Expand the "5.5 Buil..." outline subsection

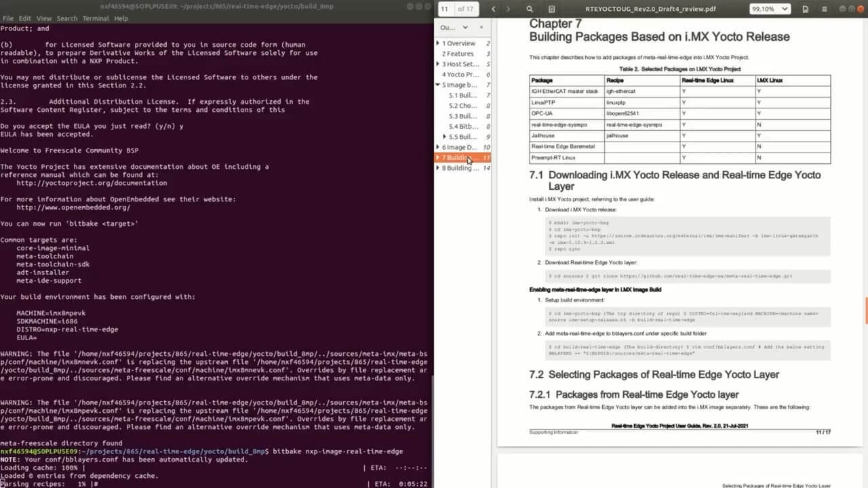click(444, 137)
